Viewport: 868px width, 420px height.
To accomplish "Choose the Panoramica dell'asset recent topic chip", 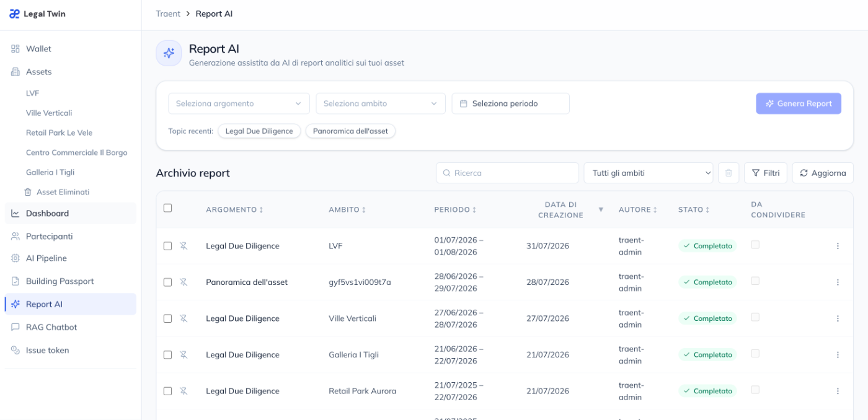I will [x=350, y=131].
